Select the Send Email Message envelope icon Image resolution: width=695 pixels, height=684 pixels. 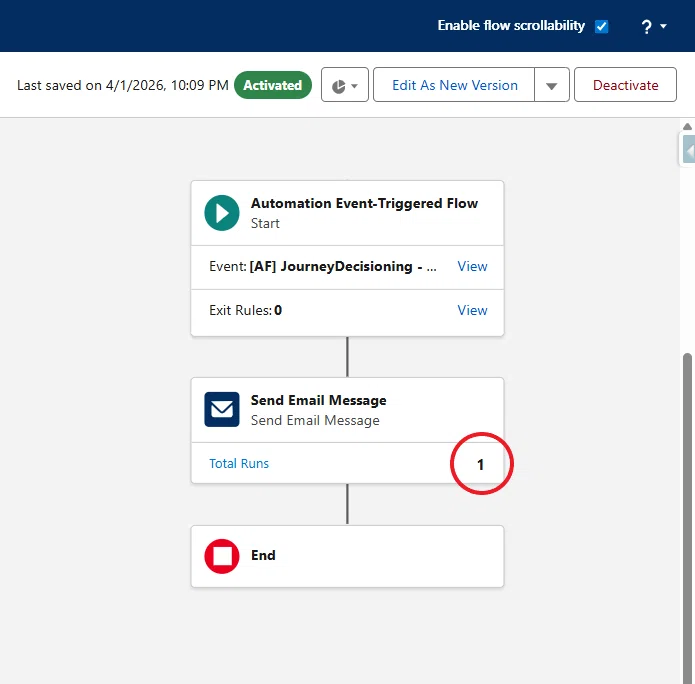[222, 409]
